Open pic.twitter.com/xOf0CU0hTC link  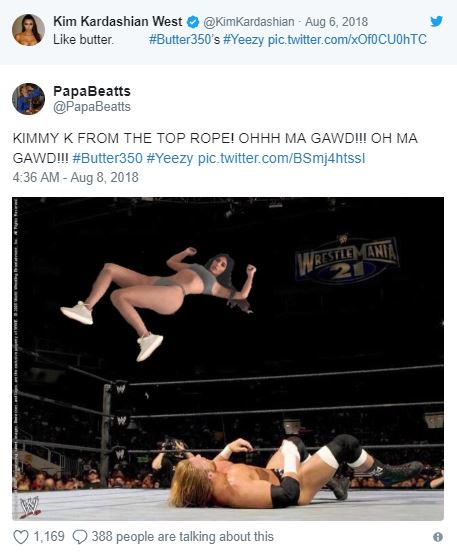[x=347, y=40]
